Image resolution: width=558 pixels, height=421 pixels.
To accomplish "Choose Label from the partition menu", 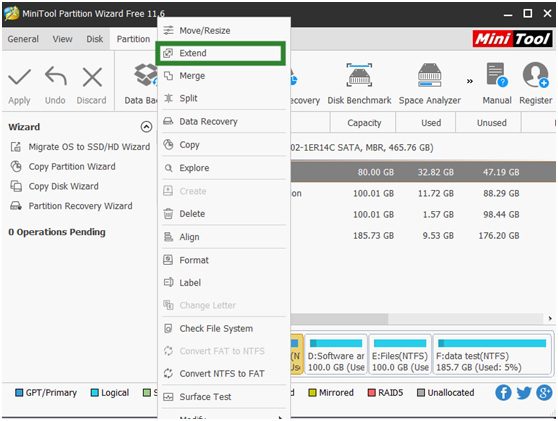I will click(223, 283).
